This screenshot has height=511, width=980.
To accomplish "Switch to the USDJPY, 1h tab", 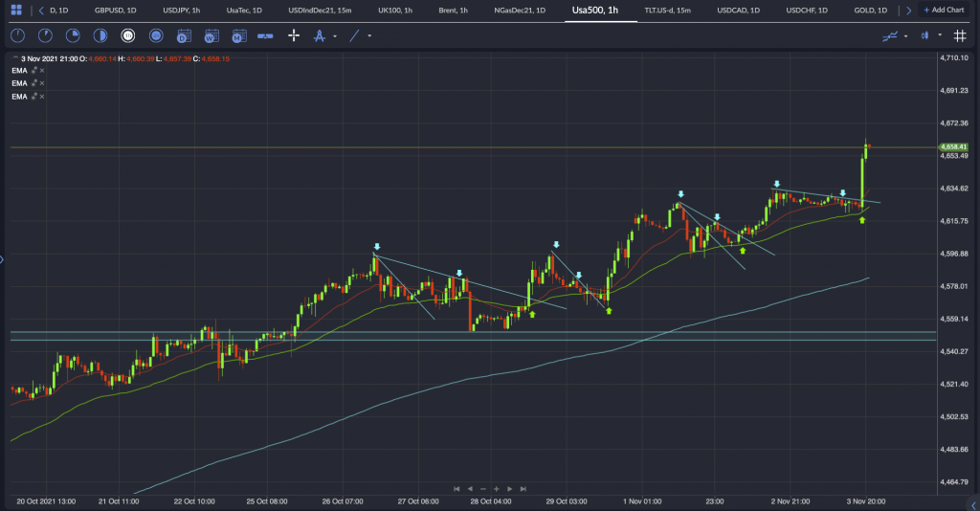I will point(181,11).
